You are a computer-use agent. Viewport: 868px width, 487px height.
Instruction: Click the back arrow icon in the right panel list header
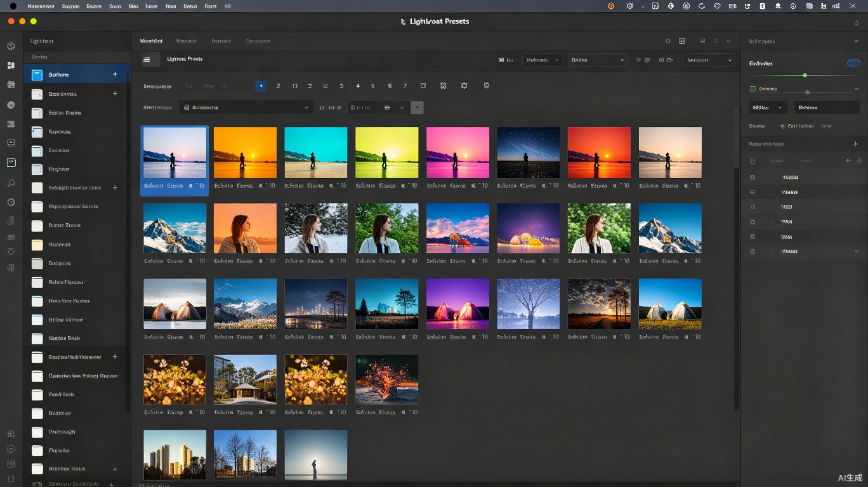pos(849,160)
